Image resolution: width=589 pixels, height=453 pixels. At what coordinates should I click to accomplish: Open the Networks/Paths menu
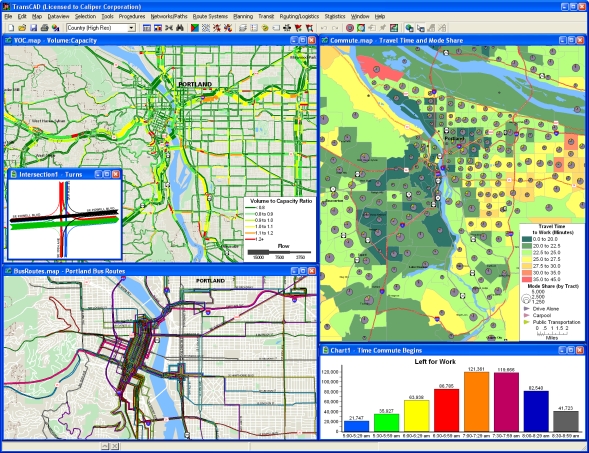tap(169, 17)
